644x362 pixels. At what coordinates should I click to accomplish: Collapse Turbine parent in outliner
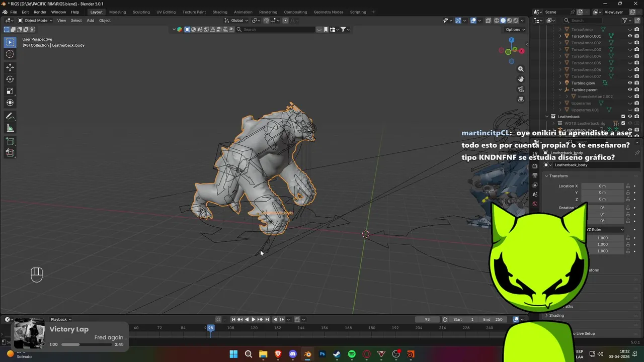(560, 89)
